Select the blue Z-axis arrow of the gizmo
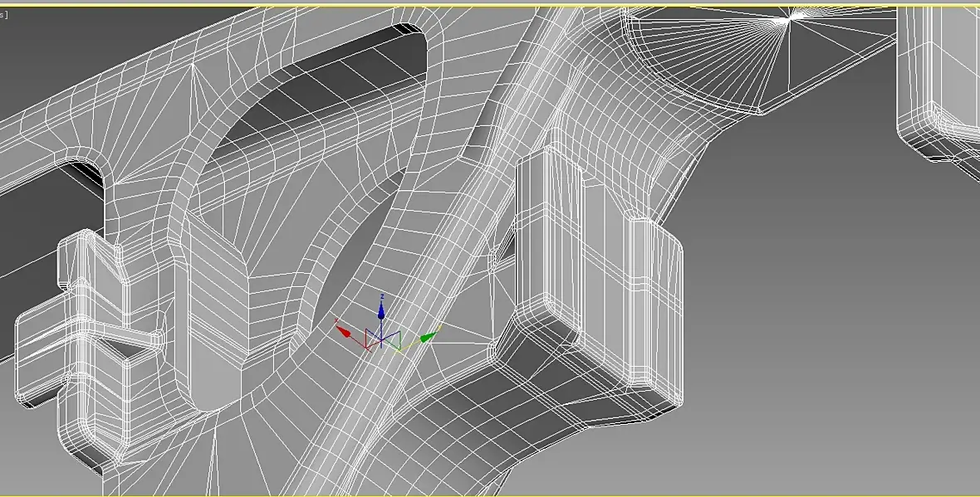 (x=381, y=311)
